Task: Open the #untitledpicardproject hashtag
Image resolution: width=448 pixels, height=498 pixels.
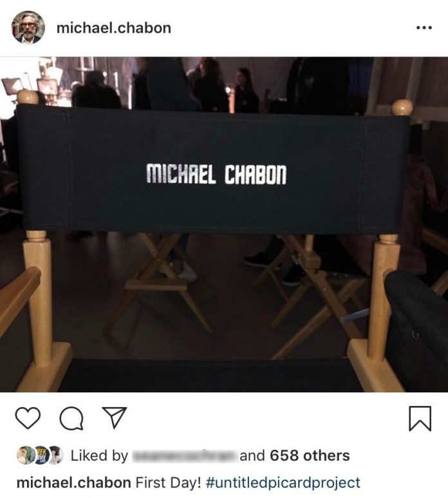Action: click(283, 483)
